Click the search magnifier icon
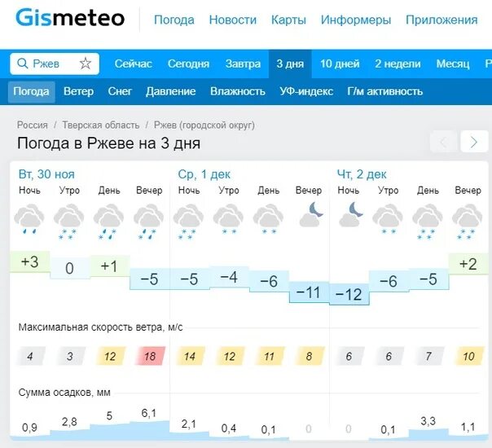This screenshot has height=448, width=492. tap(23, 64)
